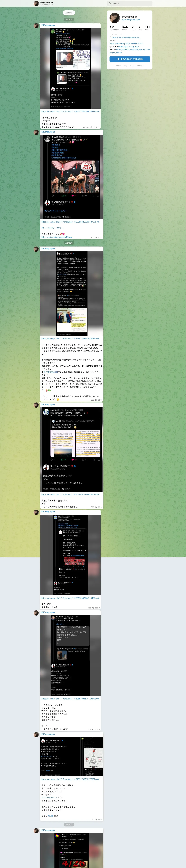Open the channel avatar in top header

click(x=36, y=3)
